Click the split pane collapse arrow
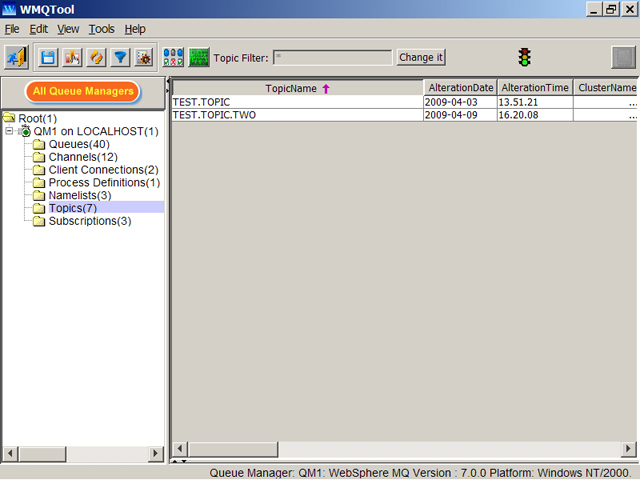 [x=167, y=81]
